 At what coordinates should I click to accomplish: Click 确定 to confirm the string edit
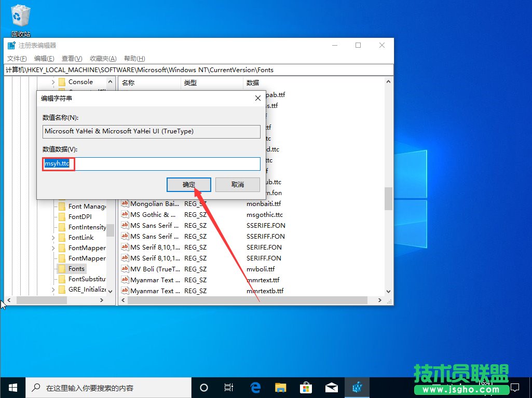point(188,184)
